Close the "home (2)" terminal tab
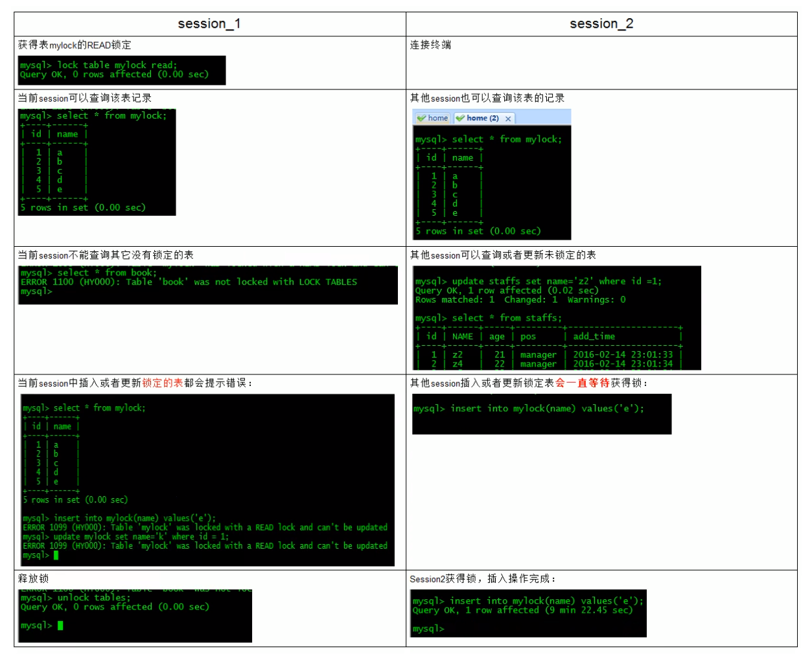 click(509, 119)
